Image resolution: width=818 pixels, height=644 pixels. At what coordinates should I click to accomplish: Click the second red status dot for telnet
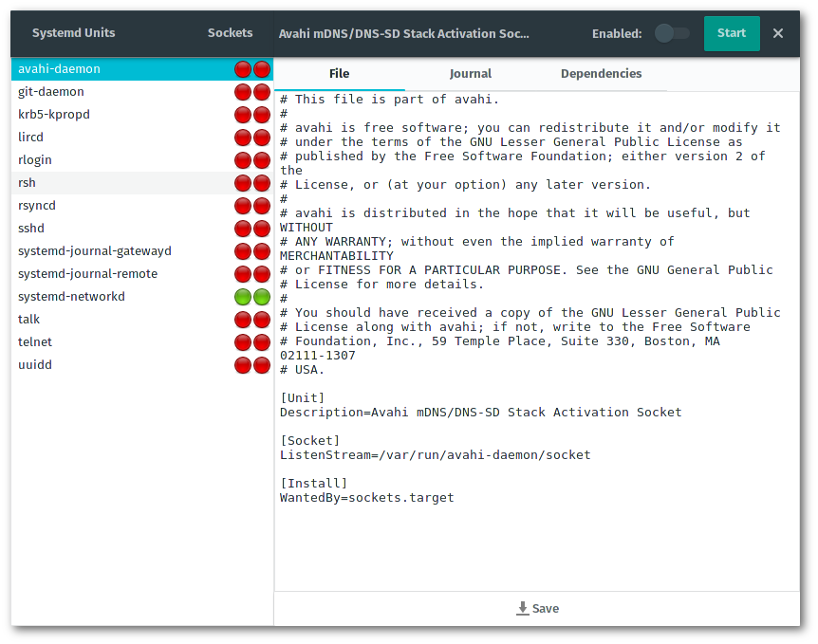click(x=262, y=342)
